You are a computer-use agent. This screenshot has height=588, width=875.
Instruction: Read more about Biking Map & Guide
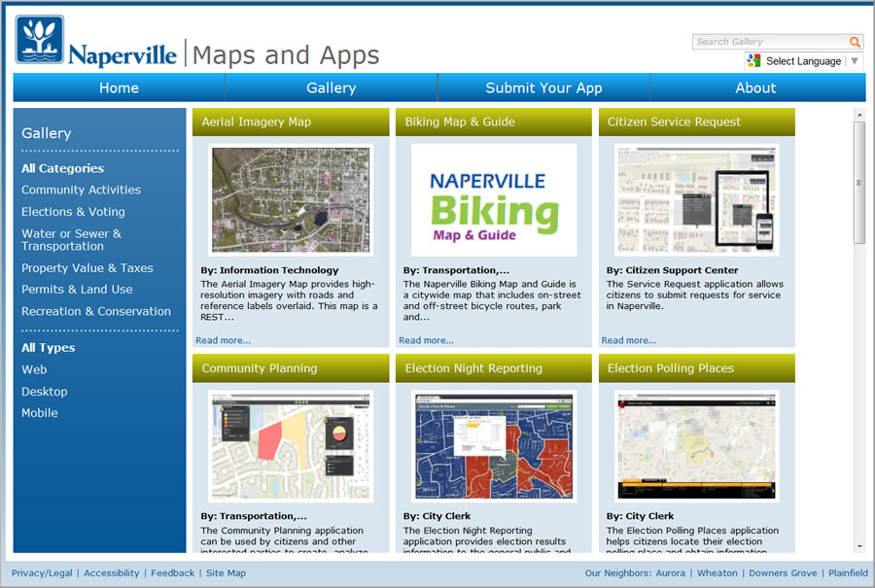(427, 340)
